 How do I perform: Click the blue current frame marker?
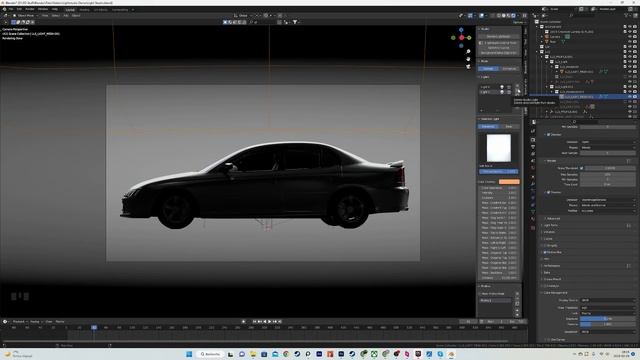click(94, 327)
